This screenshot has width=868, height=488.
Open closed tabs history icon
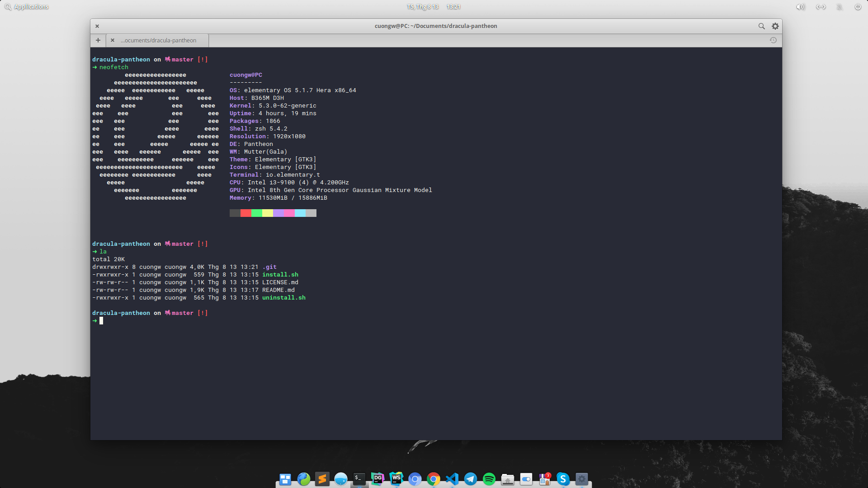(773, 40)
